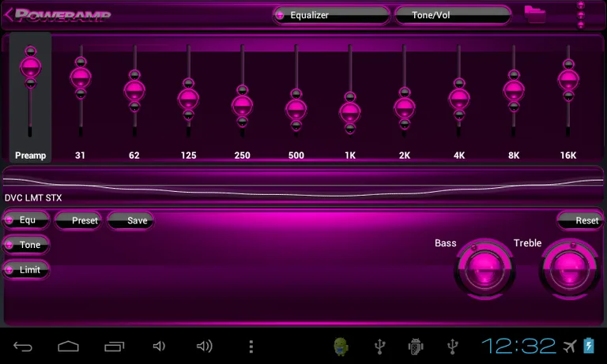Viewport: 607px width, 364px height.
Task: Open the navigation bar three-dot menu
Action: point(251,347)
